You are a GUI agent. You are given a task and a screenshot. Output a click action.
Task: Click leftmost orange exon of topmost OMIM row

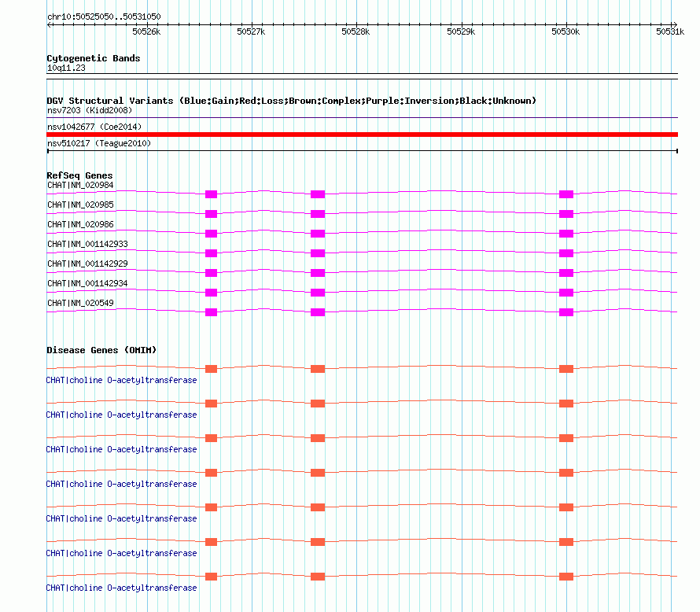pos(211,369)
